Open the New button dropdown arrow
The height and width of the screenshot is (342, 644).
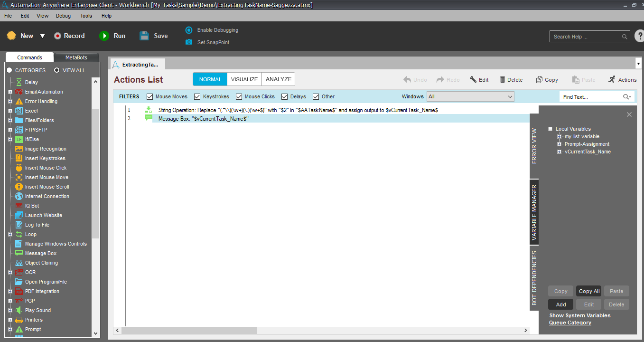point(42,36)
